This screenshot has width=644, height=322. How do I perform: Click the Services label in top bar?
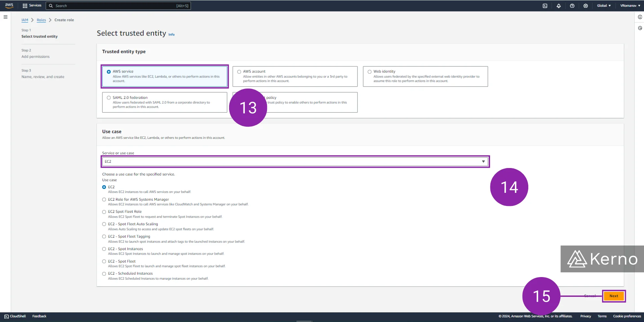click(x=35, y=6)
